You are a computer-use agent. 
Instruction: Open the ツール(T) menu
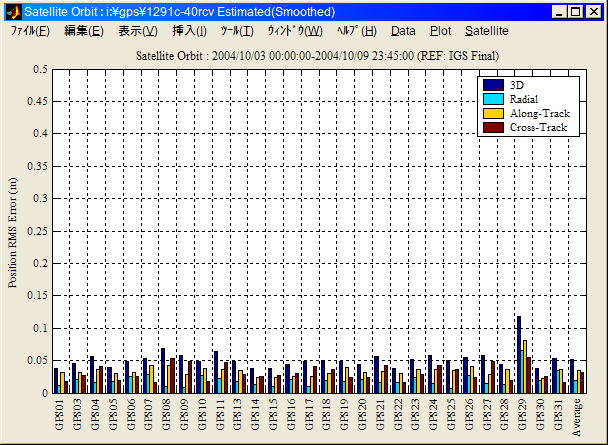tap(237, 31)
